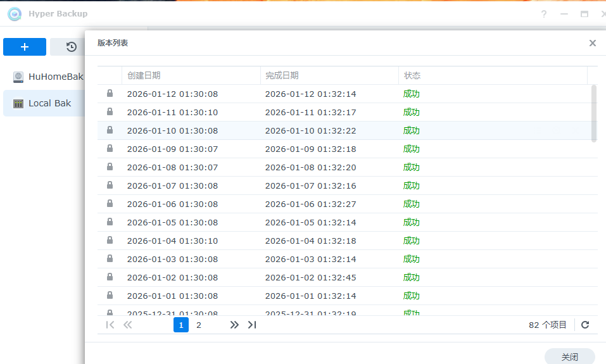Select the HuHomeBak backup task
The height and width of the screenshot is (364, 606).
click(x=44, y=77)
